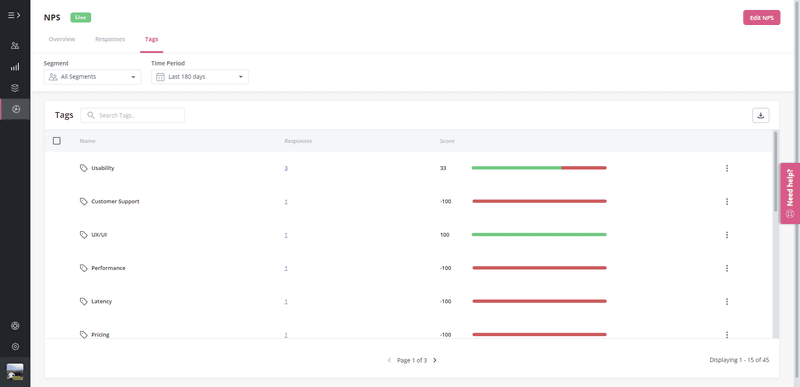Focus the Search Tags input field
800x387 pixels.
point(132,115)
